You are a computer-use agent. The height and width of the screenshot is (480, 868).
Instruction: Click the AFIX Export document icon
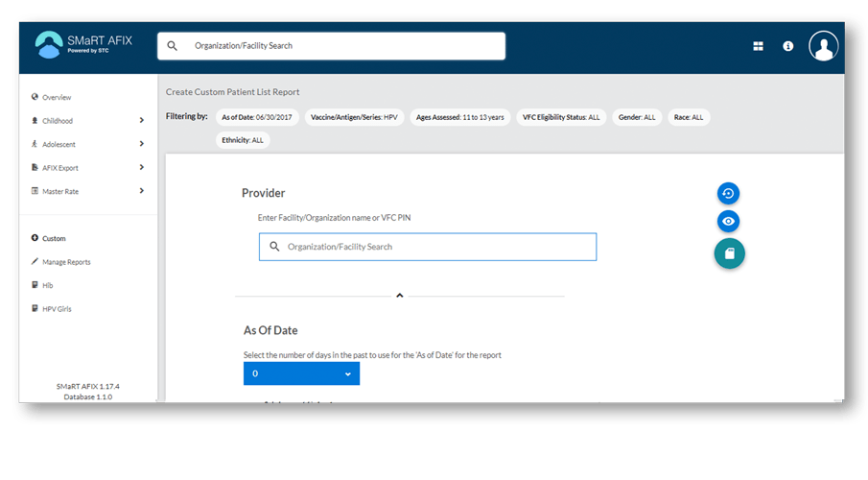pos(35,167)
